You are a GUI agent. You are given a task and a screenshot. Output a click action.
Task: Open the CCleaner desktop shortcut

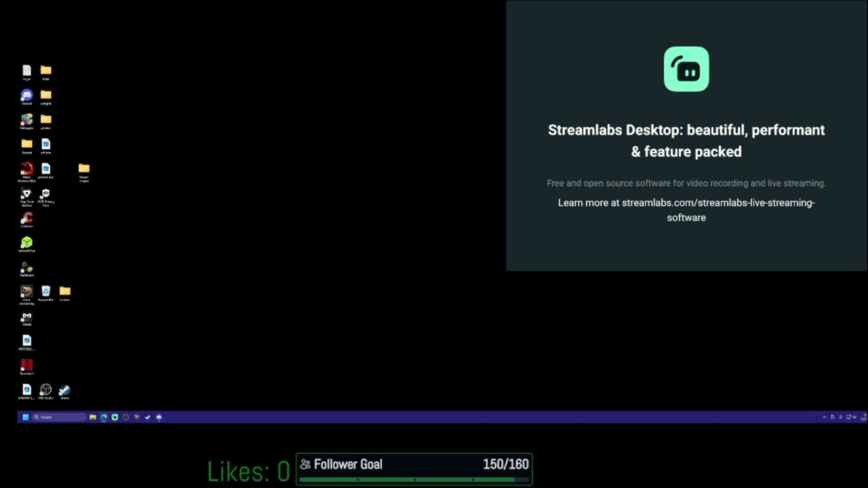pyautogui.click(x=26, y=220)
